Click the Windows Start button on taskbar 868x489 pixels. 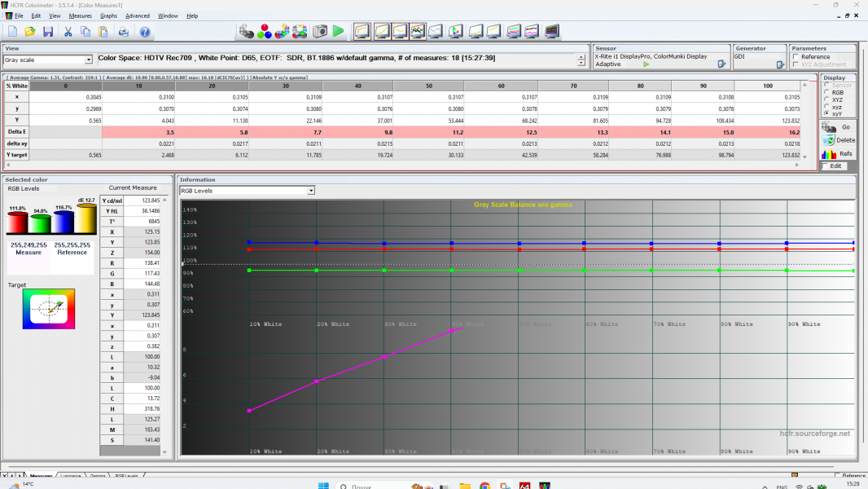click(323, 486)
